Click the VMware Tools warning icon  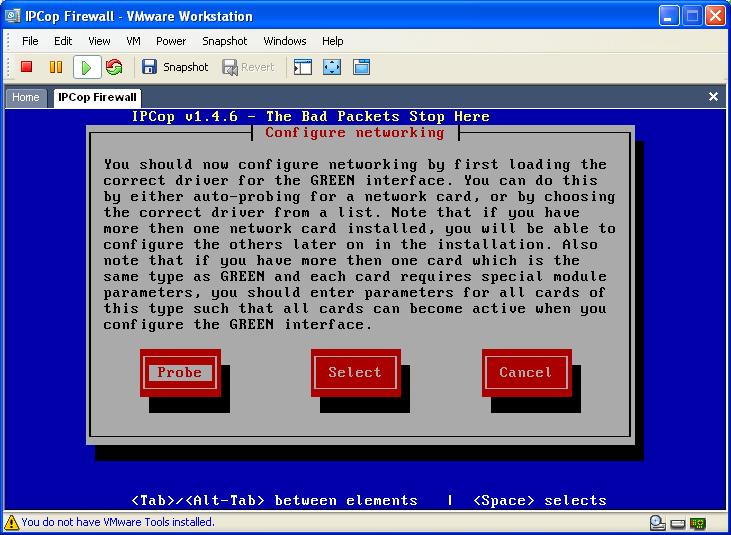click(12, 522)
